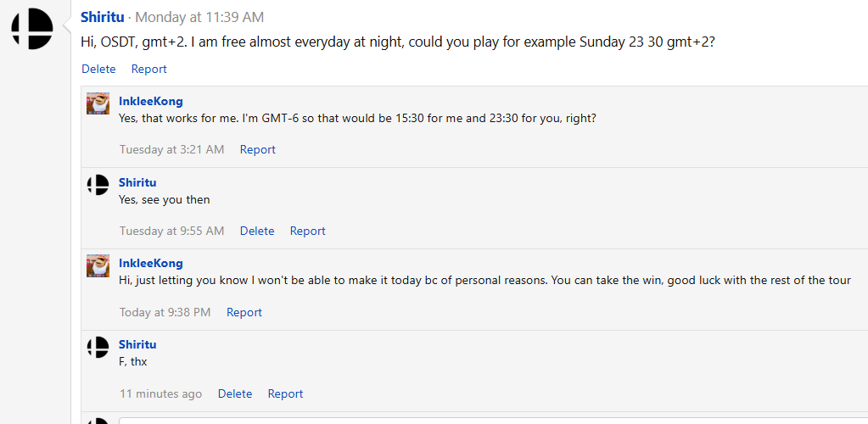868x424 pixels.
Task: Click the Shiritu username above "F, thx"
Action: click(x=137, y=344)
